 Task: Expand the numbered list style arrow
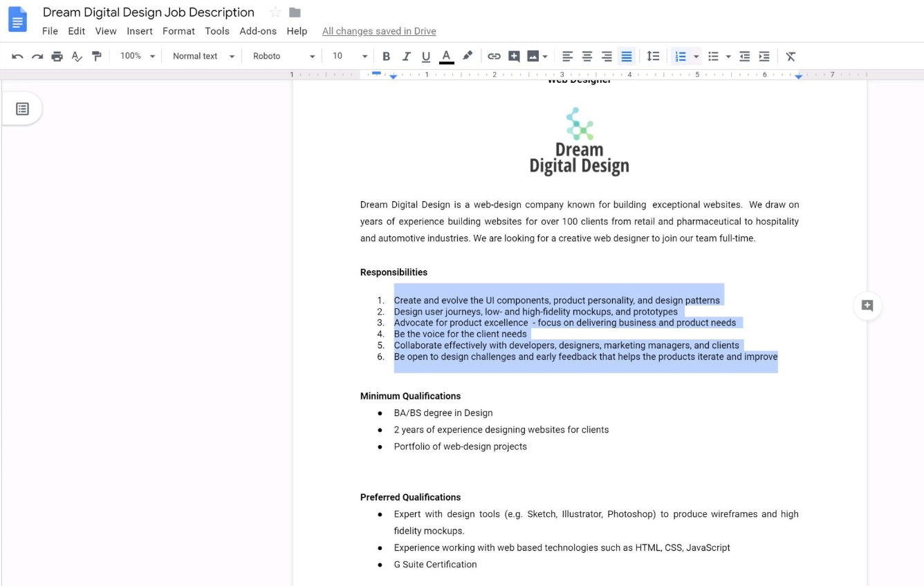[x=696, y=57]
